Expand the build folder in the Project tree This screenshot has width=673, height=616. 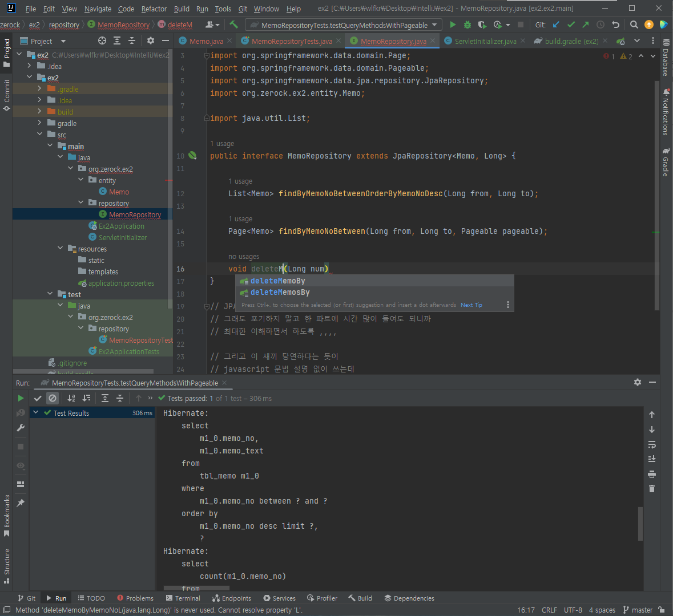[x=39, y=112]
